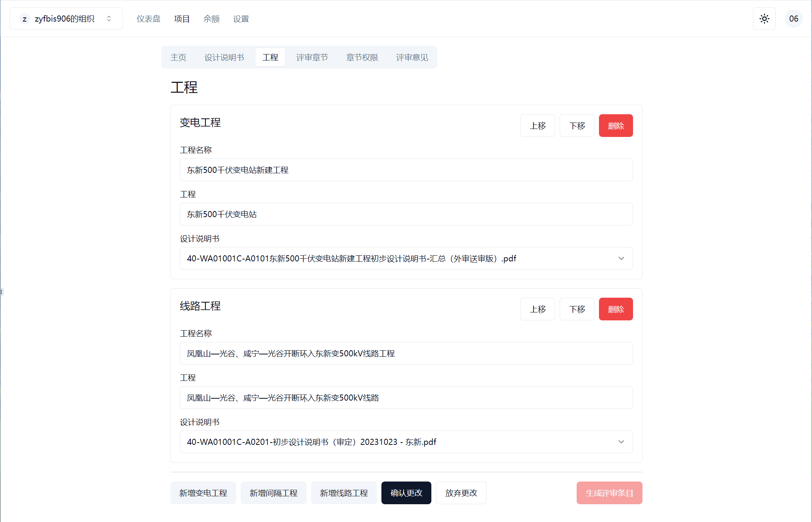Go to 仪表盘 in the top navigation
The width and height of the screenshot is (812, 522).
coord(148,19)
